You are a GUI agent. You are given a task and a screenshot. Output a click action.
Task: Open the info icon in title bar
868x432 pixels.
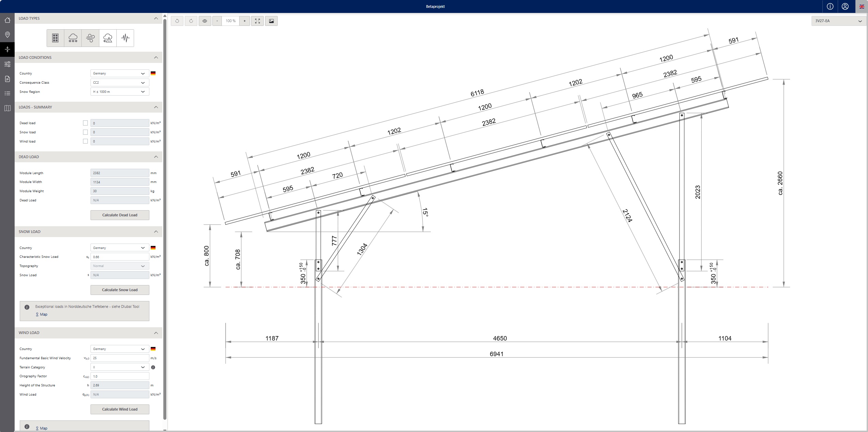(830, 6)
